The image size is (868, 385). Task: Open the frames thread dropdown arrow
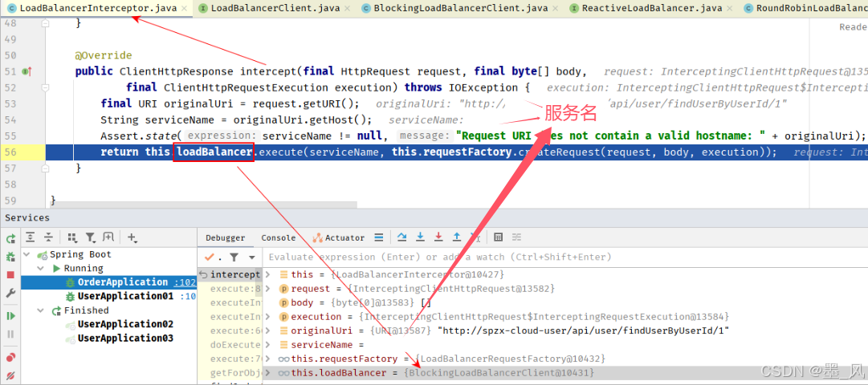point(252,257)
